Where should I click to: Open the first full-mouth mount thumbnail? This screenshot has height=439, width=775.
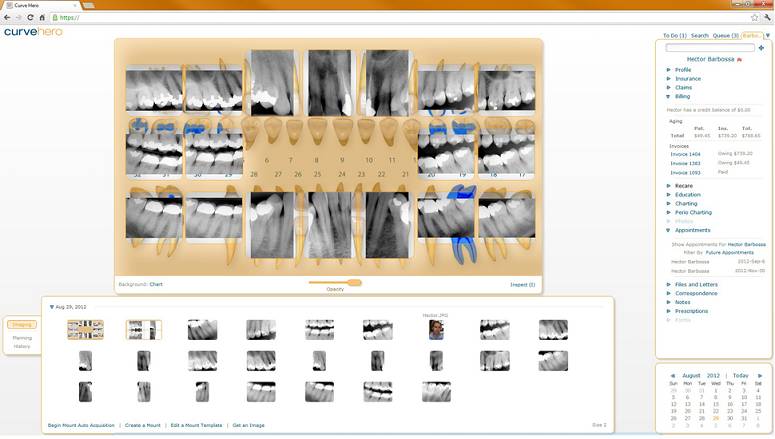[x=86, y=330]
